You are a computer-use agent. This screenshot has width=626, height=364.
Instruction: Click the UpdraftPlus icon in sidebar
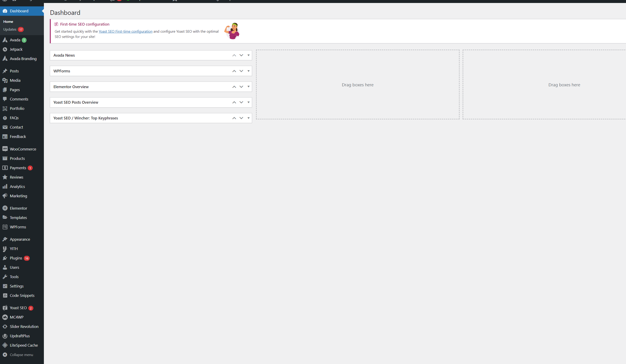point(5,336)
